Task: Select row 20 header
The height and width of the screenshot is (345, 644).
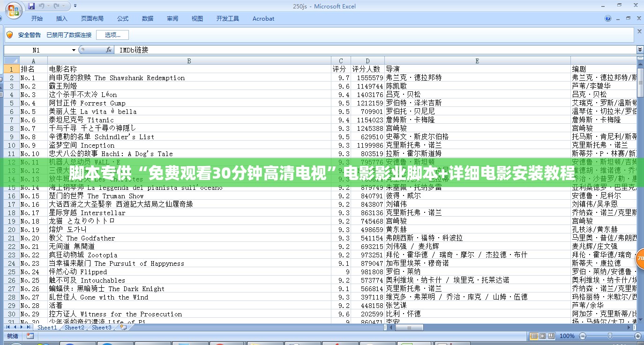Action: 11,229
